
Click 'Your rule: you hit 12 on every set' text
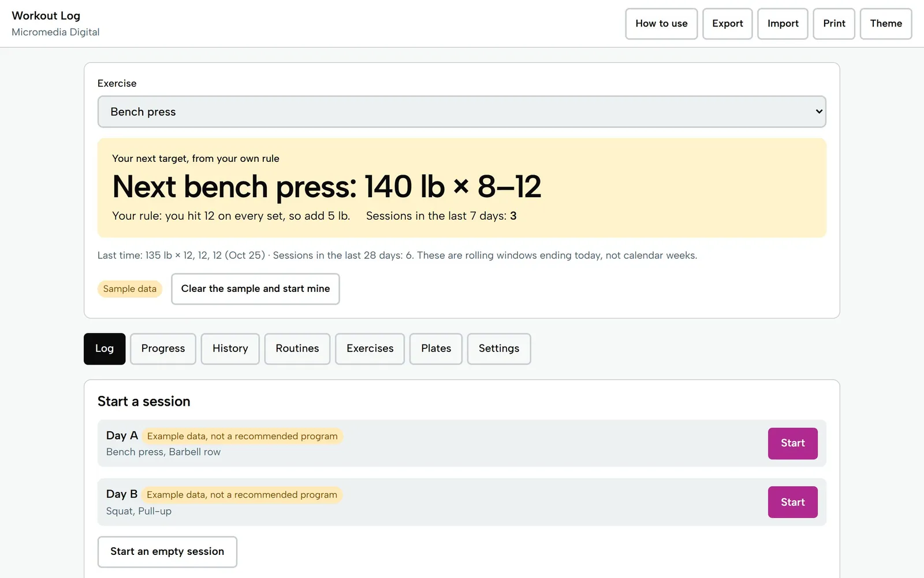[x=231, y=216]
